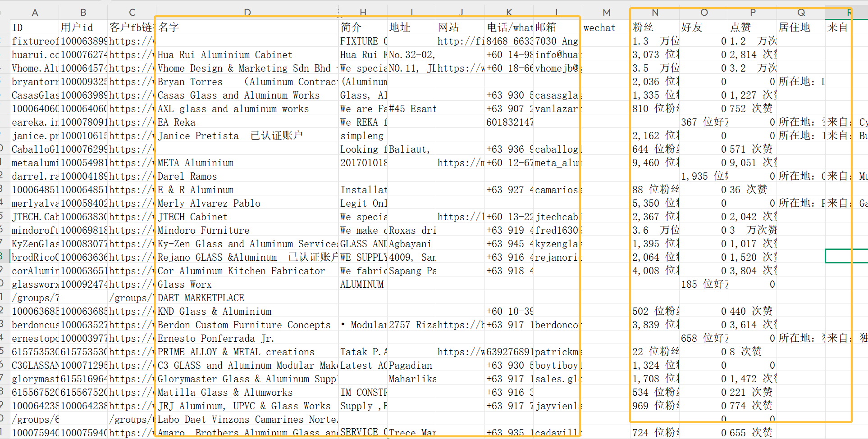Select cell 'Matilla Glass & Alumworks'
The image size is (868, 439).
point(247,392)
